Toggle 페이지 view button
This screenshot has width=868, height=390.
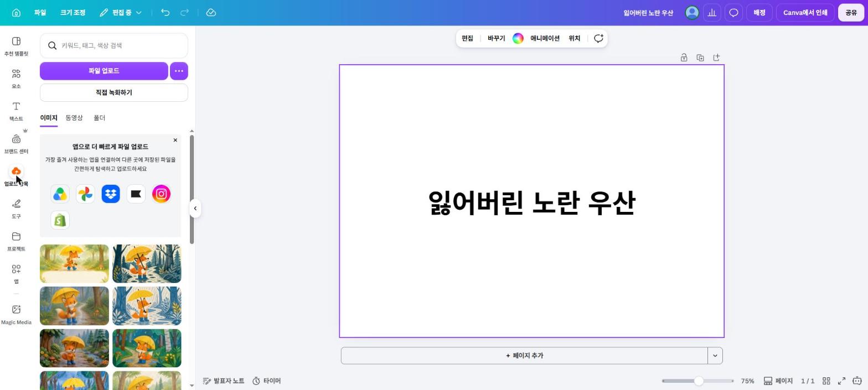[778, 381]
